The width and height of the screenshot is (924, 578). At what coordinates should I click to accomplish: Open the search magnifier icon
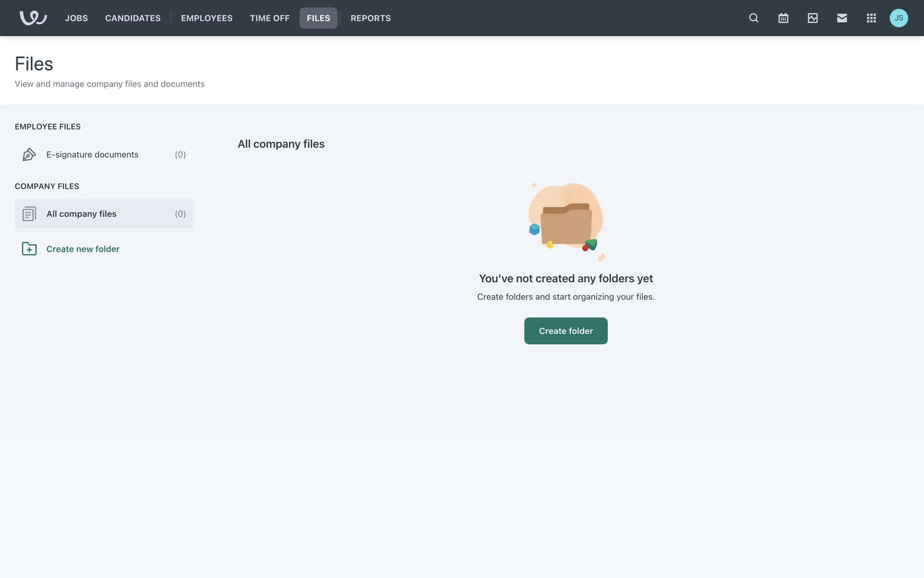coord(754,18)
